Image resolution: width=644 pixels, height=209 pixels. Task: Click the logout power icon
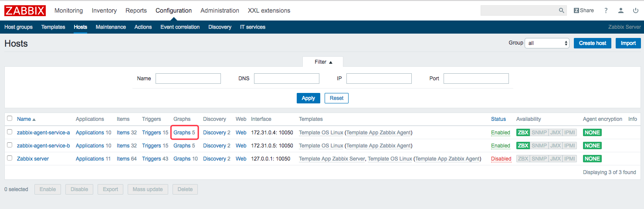coord(636,10)
